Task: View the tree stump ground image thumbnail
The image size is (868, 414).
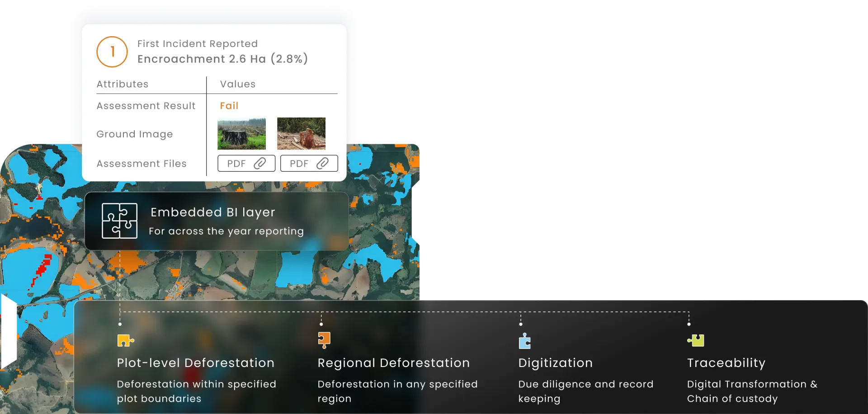Action: pyautogui.click(x=241, y=134)
